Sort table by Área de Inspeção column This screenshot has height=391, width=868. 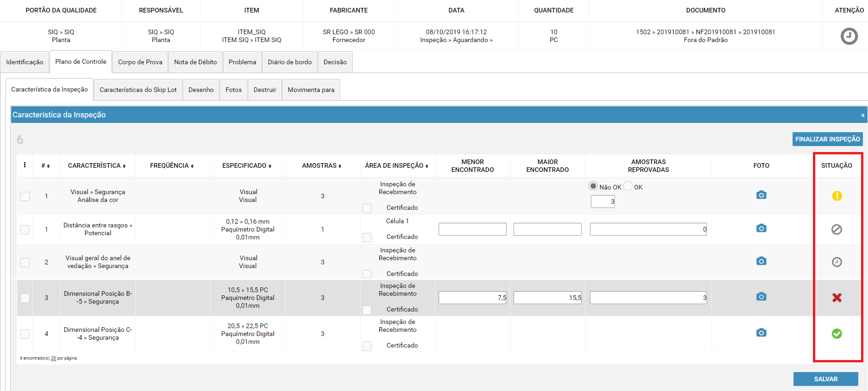tap(397, 165)
